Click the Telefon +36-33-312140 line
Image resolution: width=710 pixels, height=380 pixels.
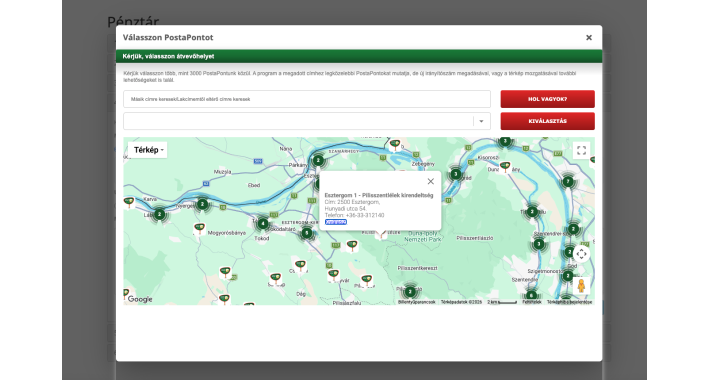pyautogui.click(x=354, y=215)
